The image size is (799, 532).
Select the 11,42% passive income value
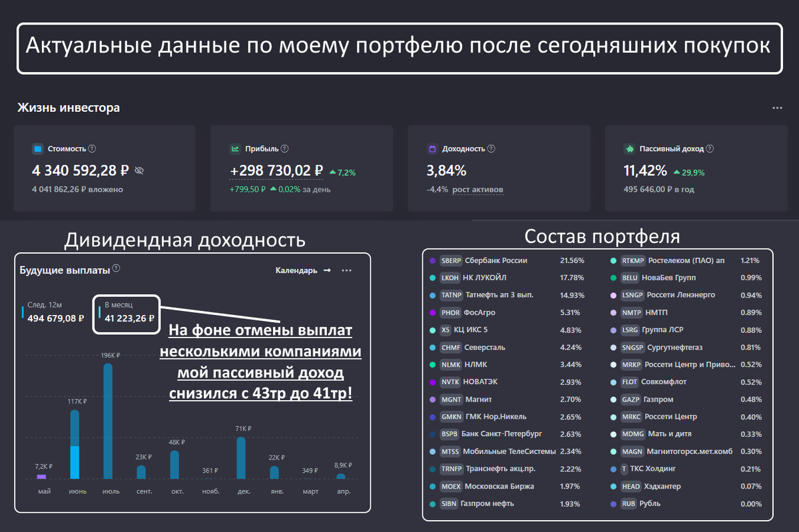coord(645,171)
